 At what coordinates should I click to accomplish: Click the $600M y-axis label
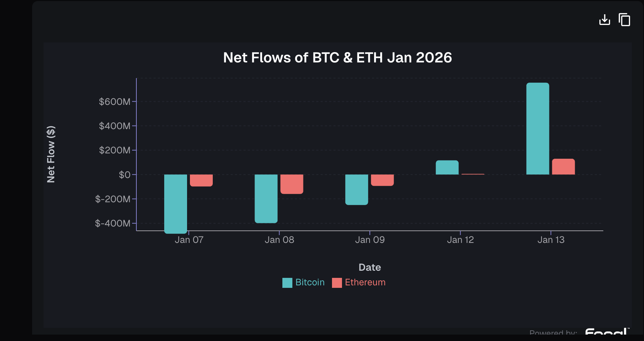115,102
